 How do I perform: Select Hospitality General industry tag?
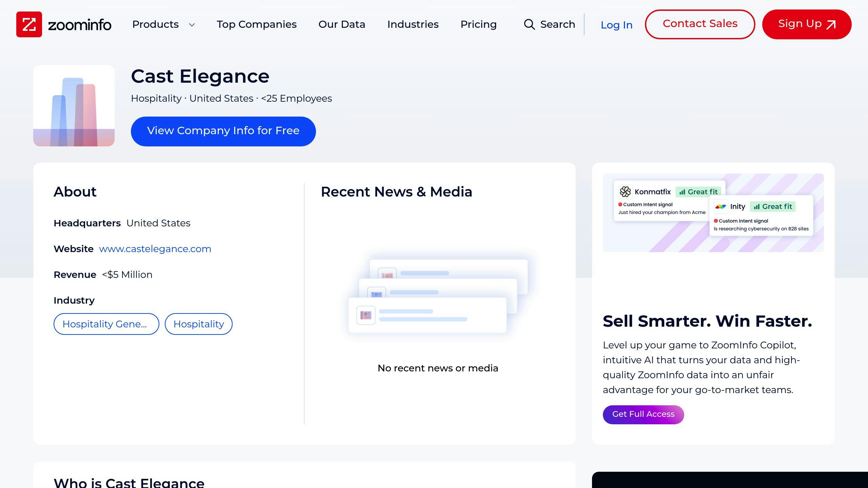[x=106, y=324]
